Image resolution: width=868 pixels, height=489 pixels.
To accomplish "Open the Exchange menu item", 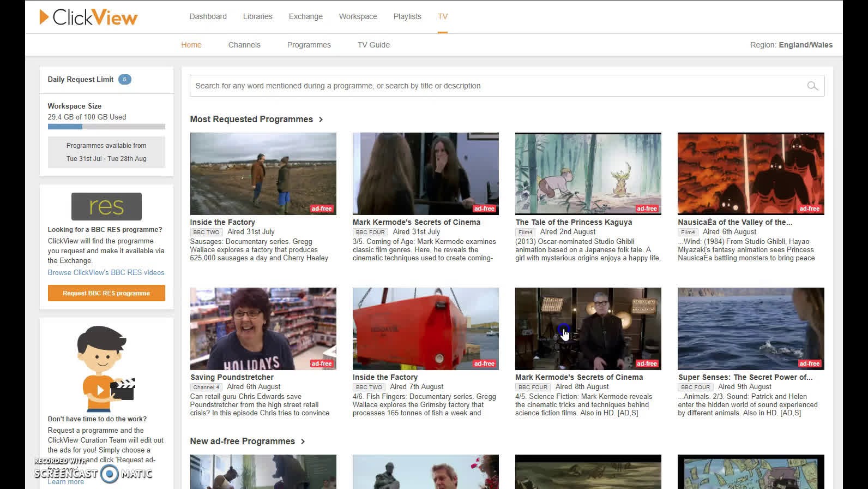I will [x=306, y=16].
